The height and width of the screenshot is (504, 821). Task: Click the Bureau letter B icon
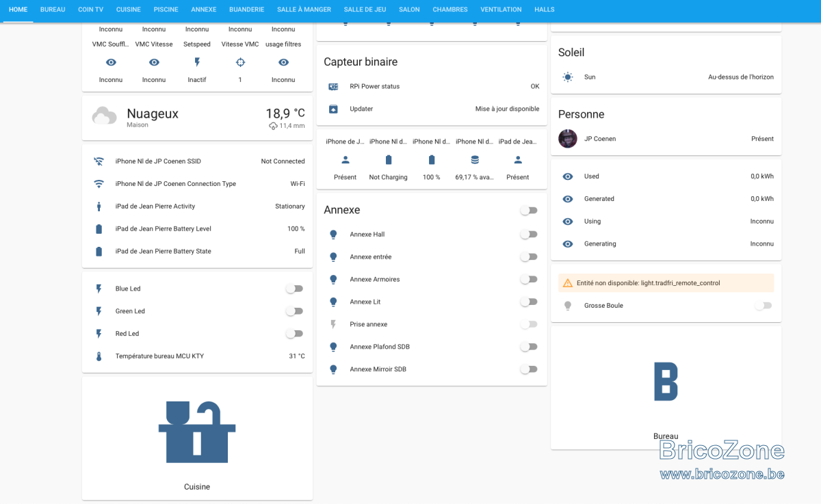[x=666, y=382]
